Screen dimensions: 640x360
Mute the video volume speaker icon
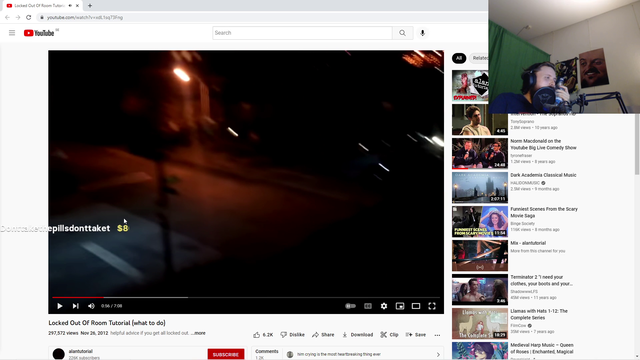(91, 306)
